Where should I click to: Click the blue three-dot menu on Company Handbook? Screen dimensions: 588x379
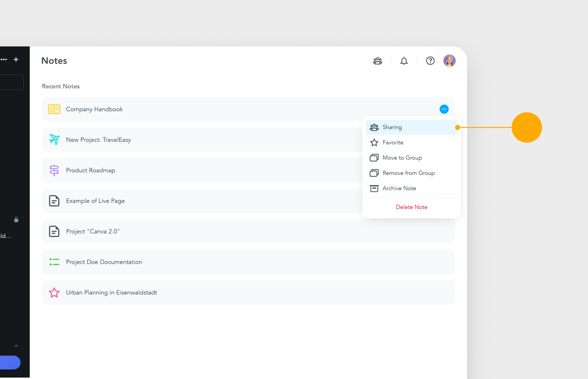click(444, 109)
